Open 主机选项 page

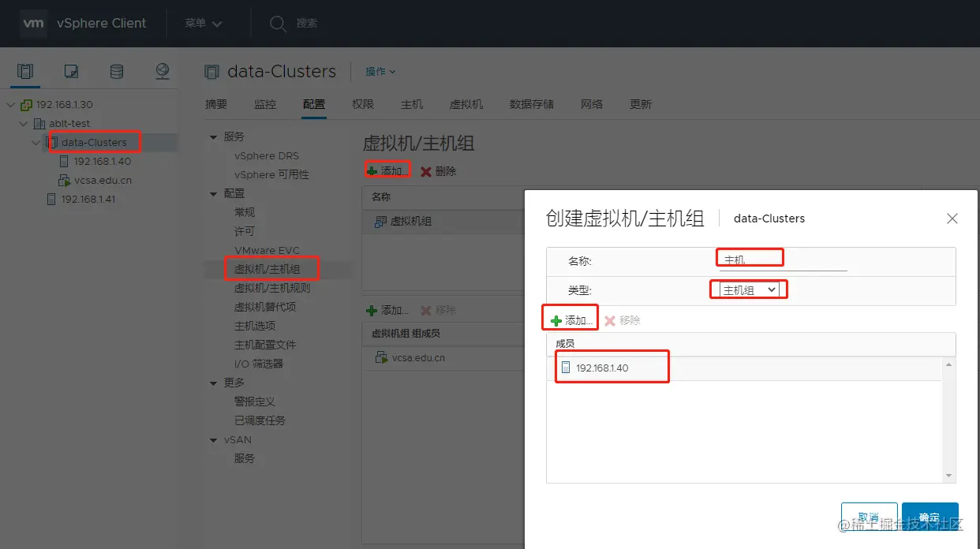255,327
